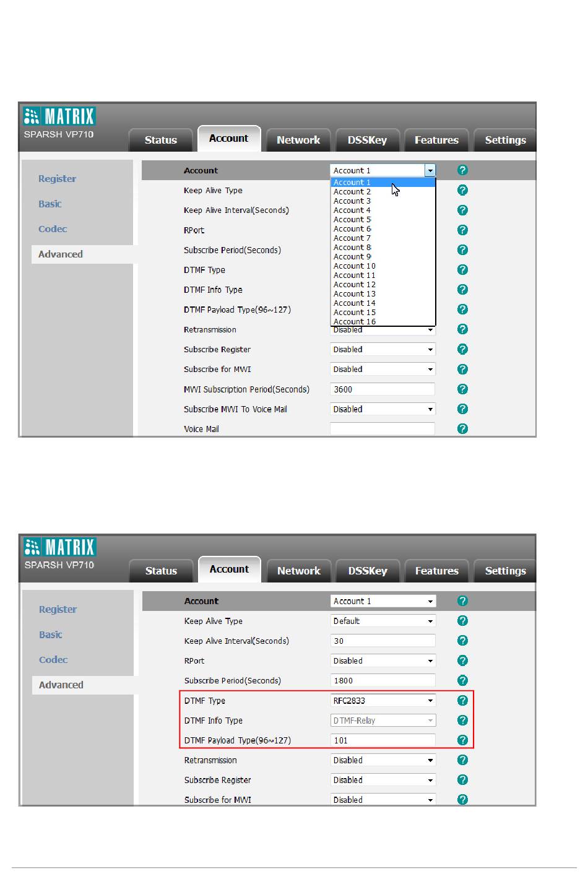Click DTMF Payload Type field showing 101
The width and height of the screenshot is (588, 879).
click(383, 740)
